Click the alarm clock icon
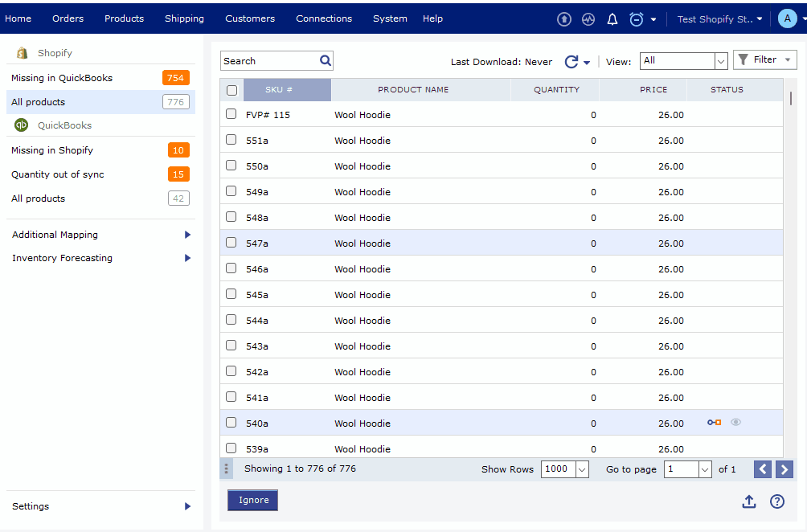Viewport: 807px width, 532px height. pyautogui.click(x=637, y=19)
